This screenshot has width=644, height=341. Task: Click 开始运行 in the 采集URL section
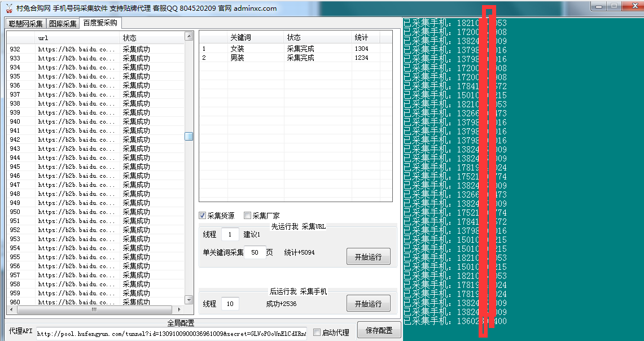368,256
